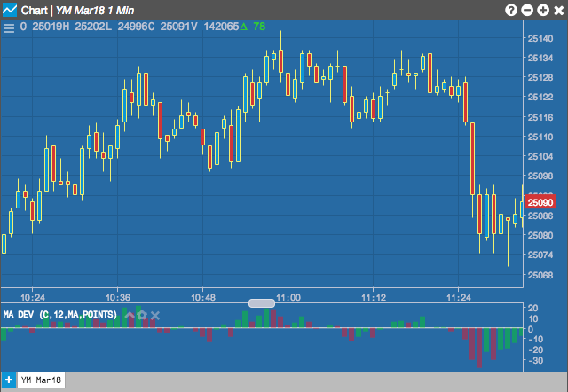Image resolution: width=568 pixels, height=392 pixels.
Task: Remove the MA DEV study with X
Action: (x=155, y=315)
